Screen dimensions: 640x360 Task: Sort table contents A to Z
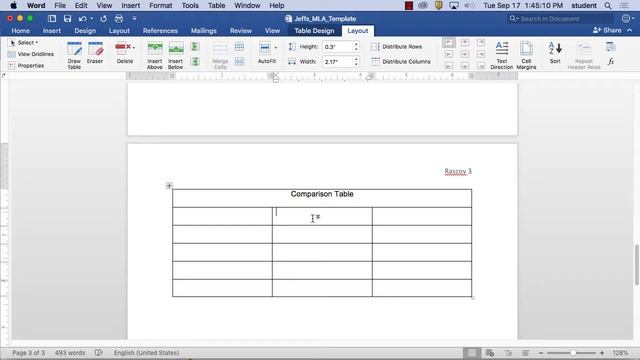[555, 53]
